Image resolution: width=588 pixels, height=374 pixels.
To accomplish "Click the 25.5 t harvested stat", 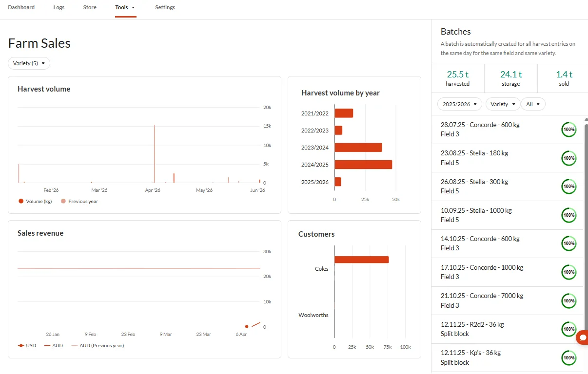I will (x=457, y=78).
